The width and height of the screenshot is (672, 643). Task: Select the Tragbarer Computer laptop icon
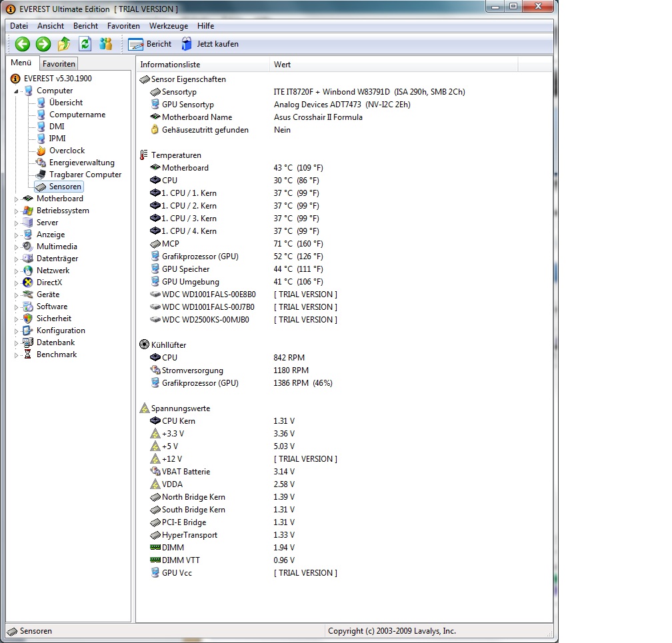41,175
